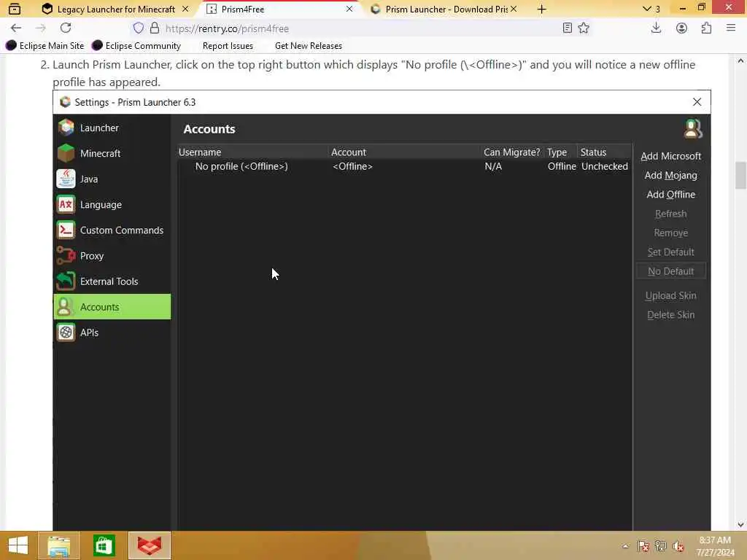The image size is (747, 560).
Task: Toggle reader view icon in address bar
Action: pos(567,28)
